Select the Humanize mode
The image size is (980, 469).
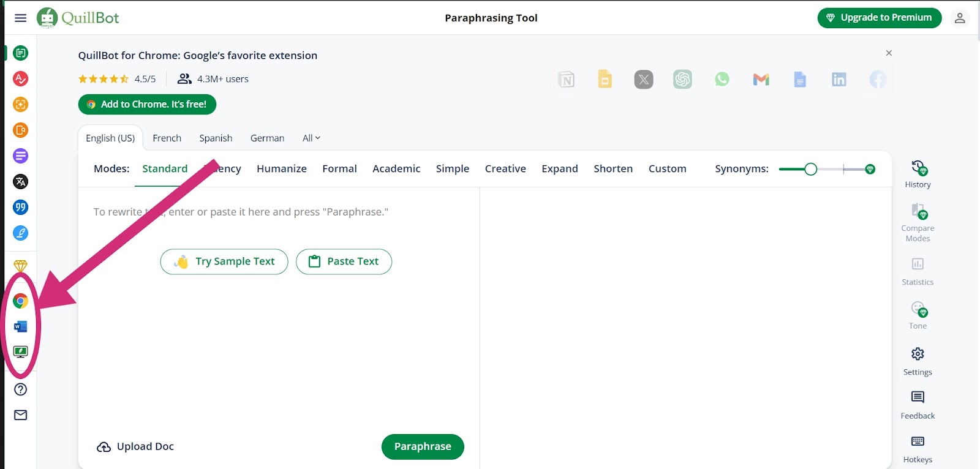282,169
